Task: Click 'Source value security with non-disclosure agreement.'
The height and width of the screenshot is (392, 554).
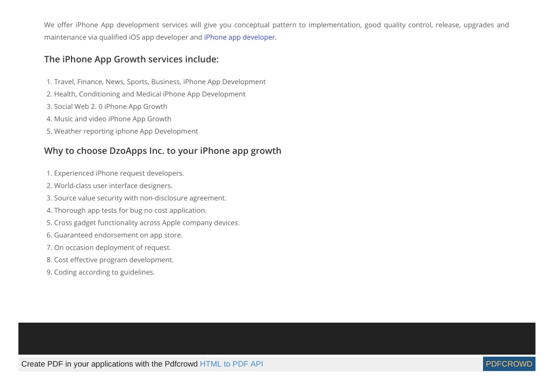Action: (x=140, y=198)
